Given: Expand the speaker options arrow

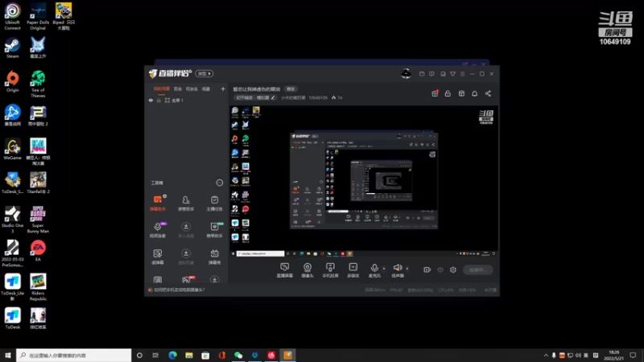Looking at the screenshot, I should point(407,269).
